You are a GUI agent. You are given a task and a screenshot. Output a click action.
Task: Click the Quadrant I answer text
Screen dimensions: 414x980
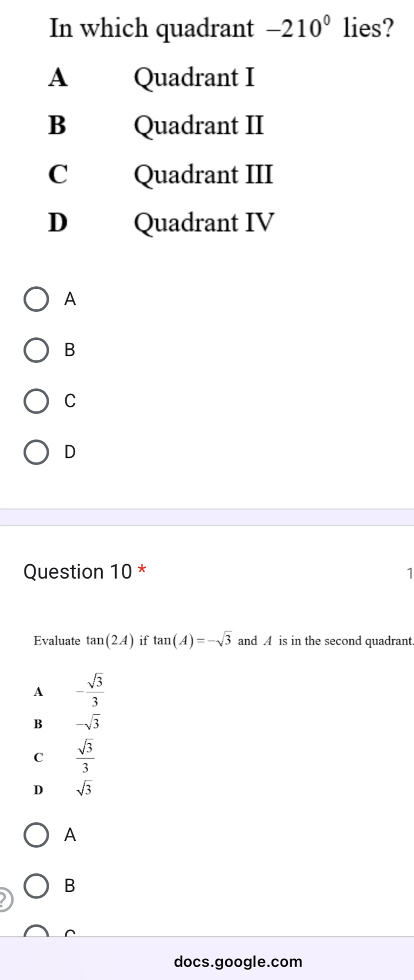tap(195, 78)
